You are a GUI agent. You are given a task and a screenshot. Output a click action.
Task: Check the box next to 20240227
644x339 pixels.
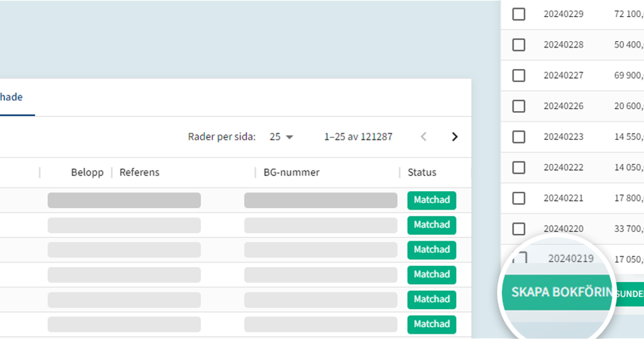pos(519,76)
